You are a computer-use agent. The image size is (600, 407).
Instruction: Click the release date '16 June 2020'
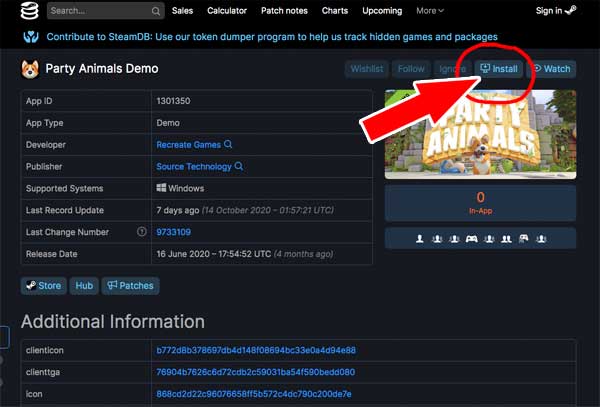click(x=183, y=254)
